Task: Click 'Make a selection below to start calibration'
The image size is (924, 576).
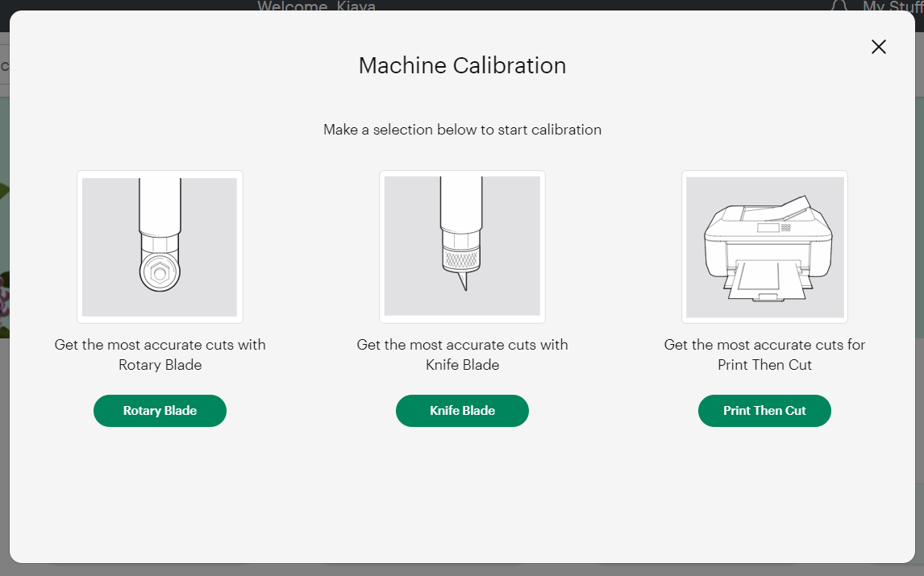Action: point(462,130)
